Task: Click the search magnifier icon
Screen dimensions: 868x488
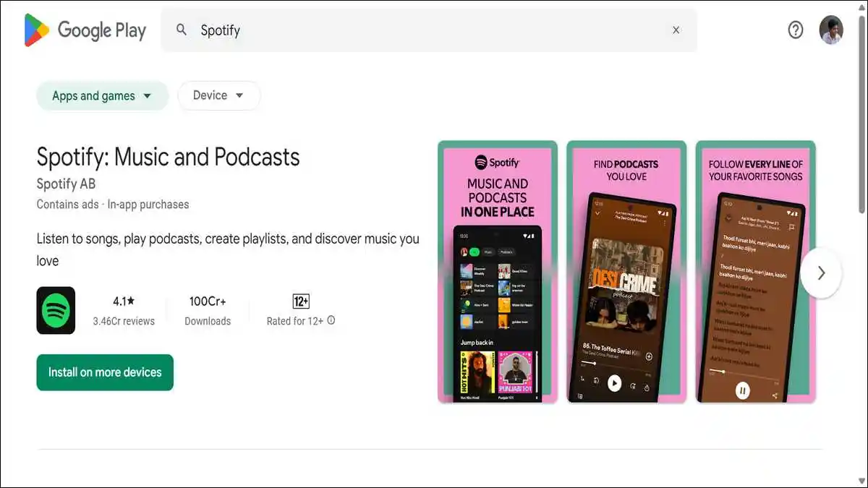Action: pos(182,30)
